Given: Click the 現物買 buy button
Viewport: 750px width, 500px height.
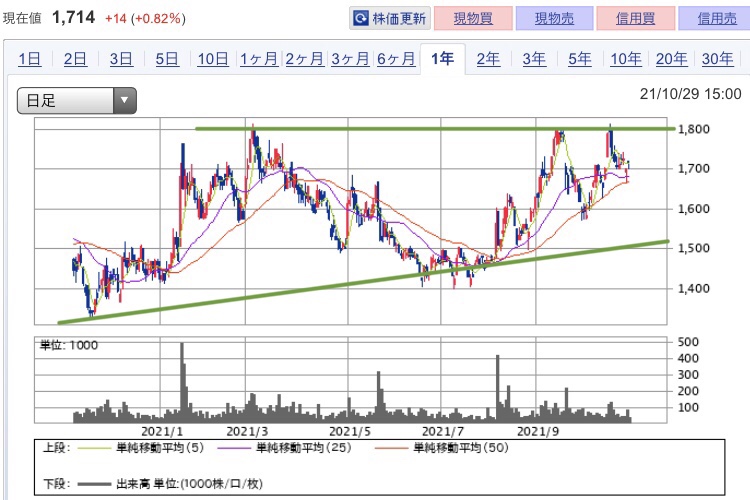Looking at the screenshot, I should pyautogui.click(x=473, y=18).
